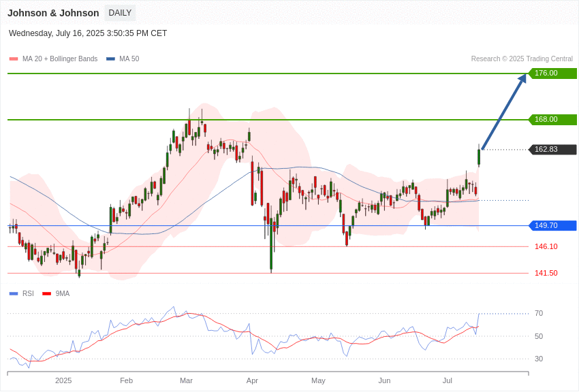
Task: Click the RSI 50 axis label
Action: [x=539, y=336]
